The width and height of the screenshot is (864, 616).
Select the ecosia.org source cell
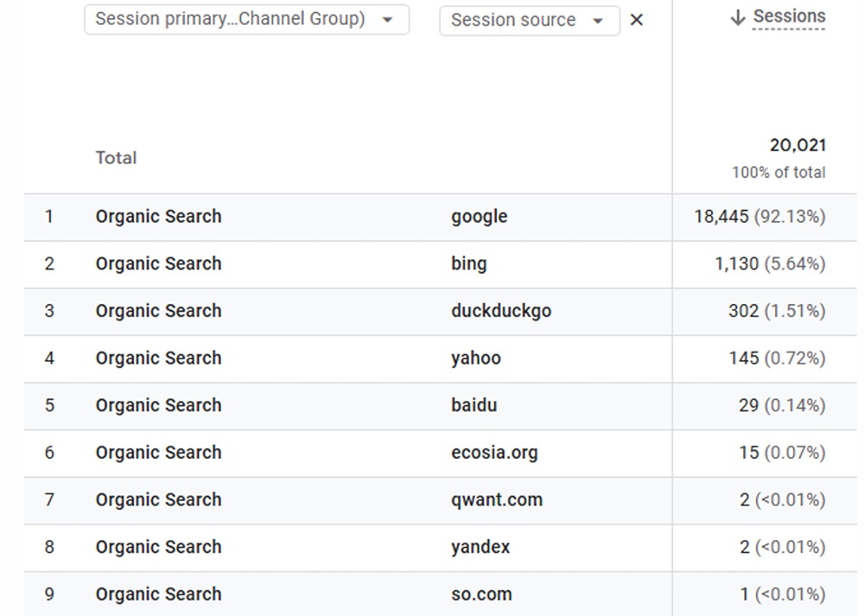click(x=494, y=453)
